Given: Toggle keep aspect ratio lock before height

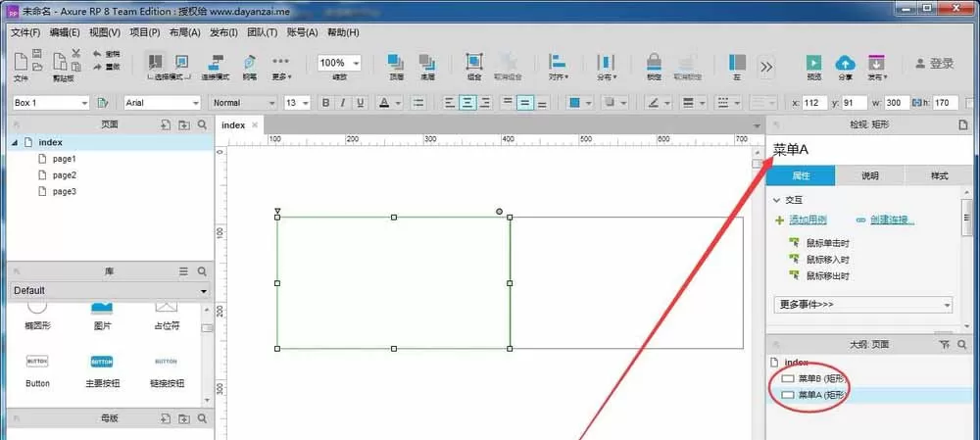Looking at the screenshot, I should tap(917, 103).
